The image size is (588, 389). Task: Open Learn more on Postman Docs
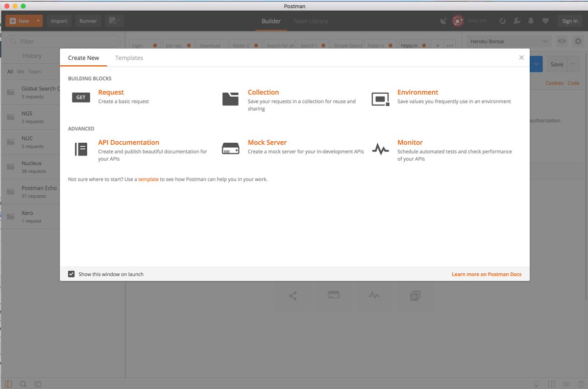click(x=487, y=274)
